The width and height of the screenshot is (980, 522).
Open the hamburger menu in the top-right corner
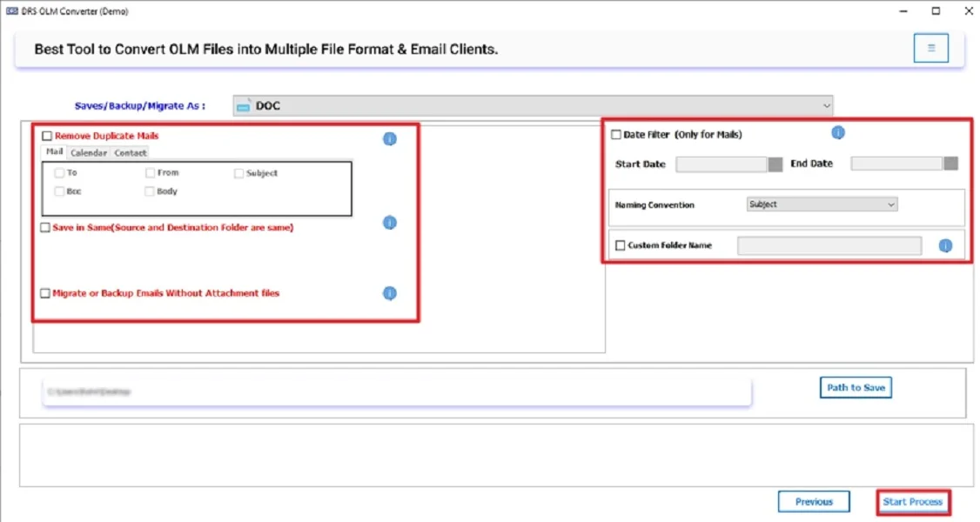point(930,48)
